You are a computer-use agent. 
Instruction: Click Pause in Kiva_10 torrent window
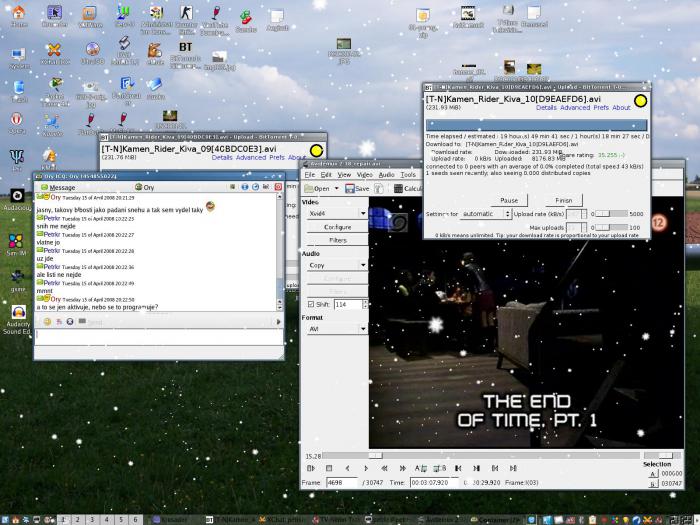click(509, 200)
